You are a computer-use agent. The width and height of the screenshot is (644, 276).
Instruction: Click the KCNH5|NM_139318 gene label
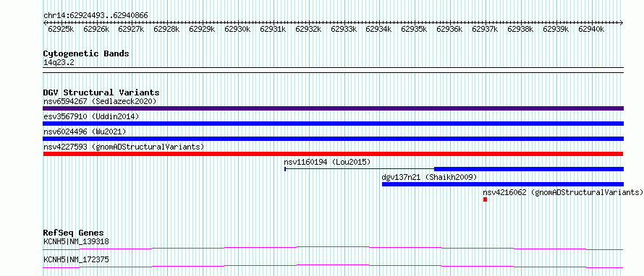76,241
